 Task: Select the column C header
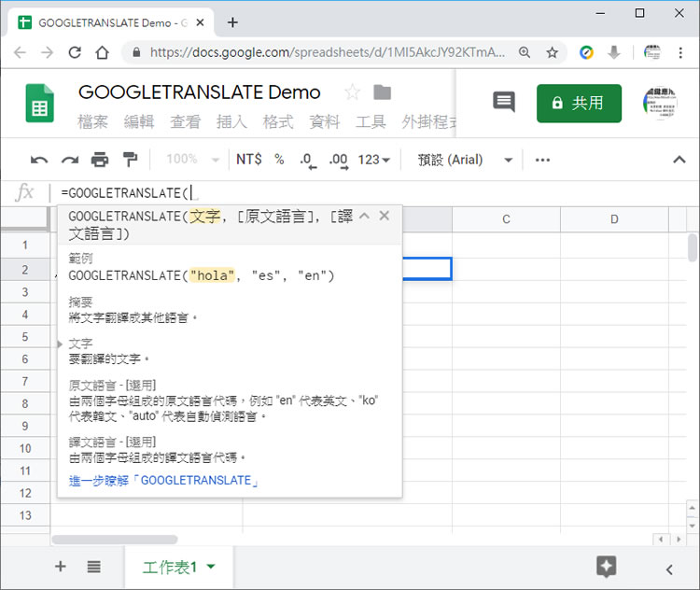point(506,219)
